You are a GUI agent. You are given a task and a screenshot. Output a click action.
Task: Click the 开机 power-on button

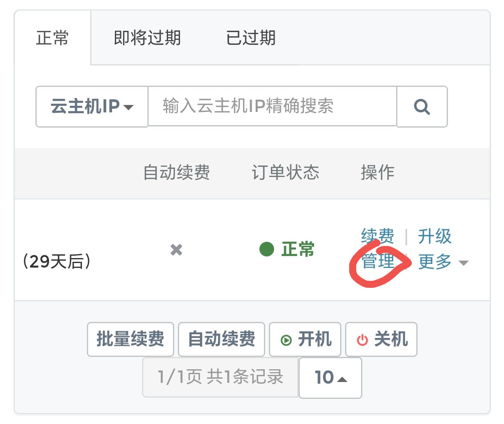pyautogui.click(x=305, y=340)
